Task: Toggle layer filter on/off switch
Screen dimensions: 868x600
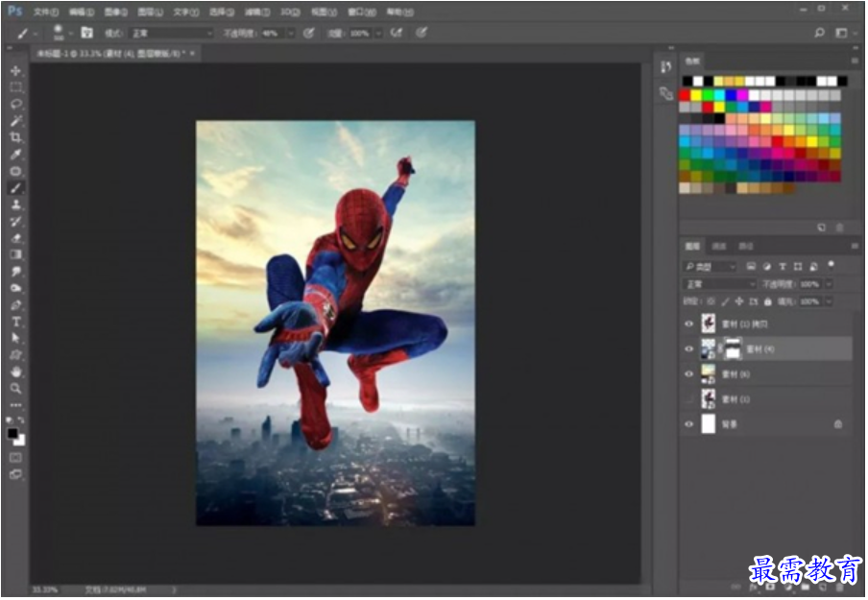Action: [x=832, y=265]
